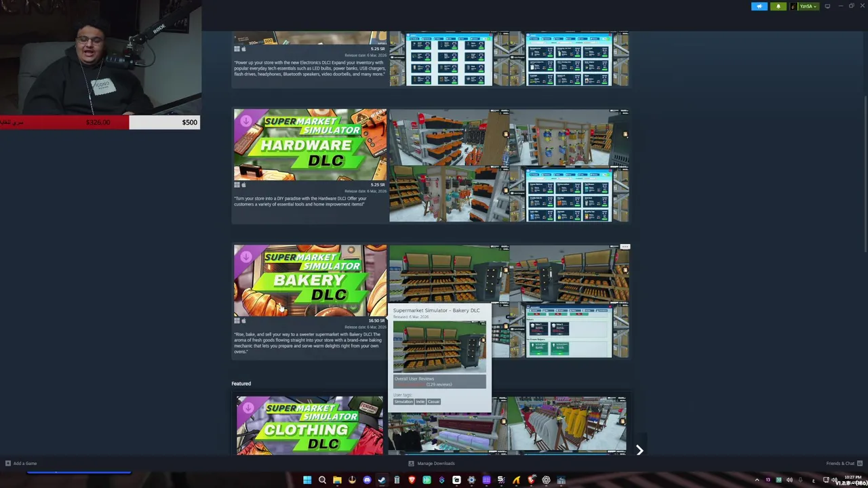
Task: Click the Featured section heading
Action: pyautogui.click(x=241, y=384)
